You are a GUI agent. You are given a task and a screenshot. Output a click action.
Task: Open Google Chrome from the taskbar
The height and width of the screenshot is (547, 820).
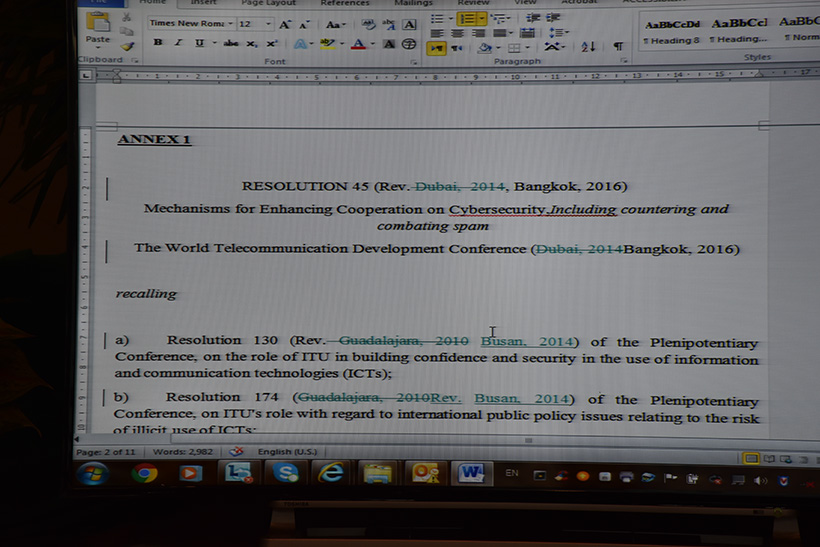[x=145, y=474]
